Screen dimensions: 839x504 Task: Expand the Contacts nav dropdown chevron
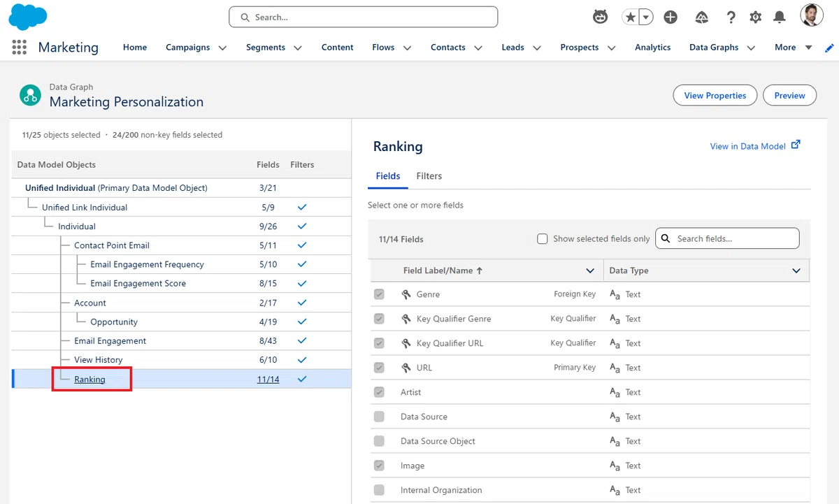coord(478,48)
